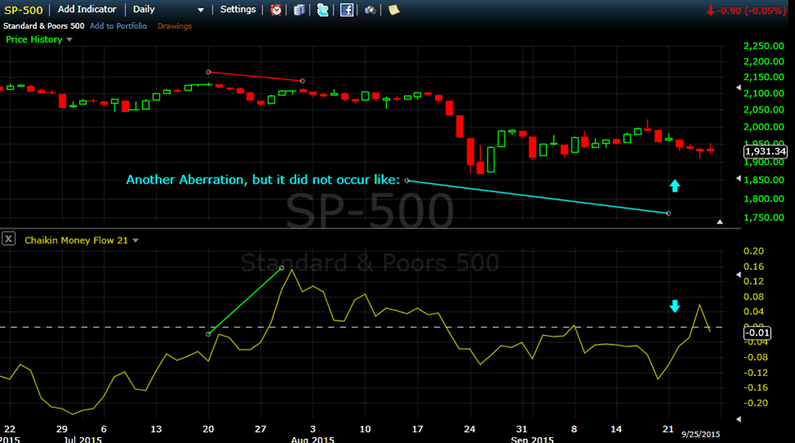Select the current price label 1,931.34
Viewport: 795px width, 443px height.
(765, 152)
